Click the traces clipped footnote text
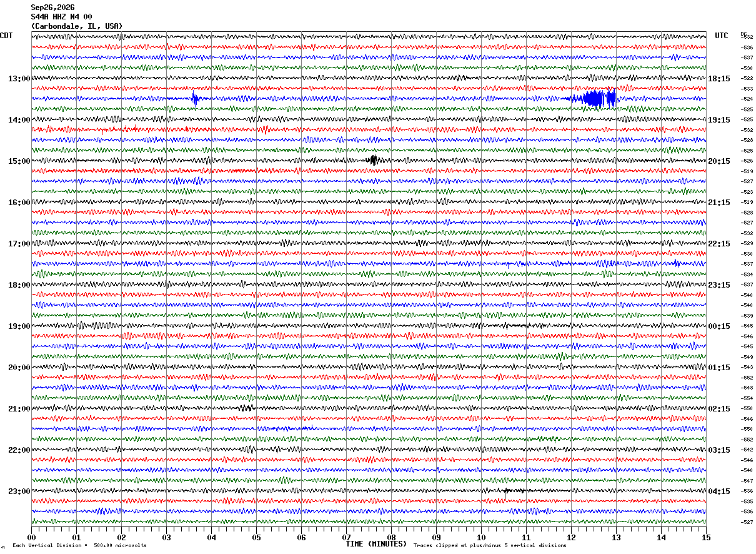The image size is (756, 554). tap(490, 545)
